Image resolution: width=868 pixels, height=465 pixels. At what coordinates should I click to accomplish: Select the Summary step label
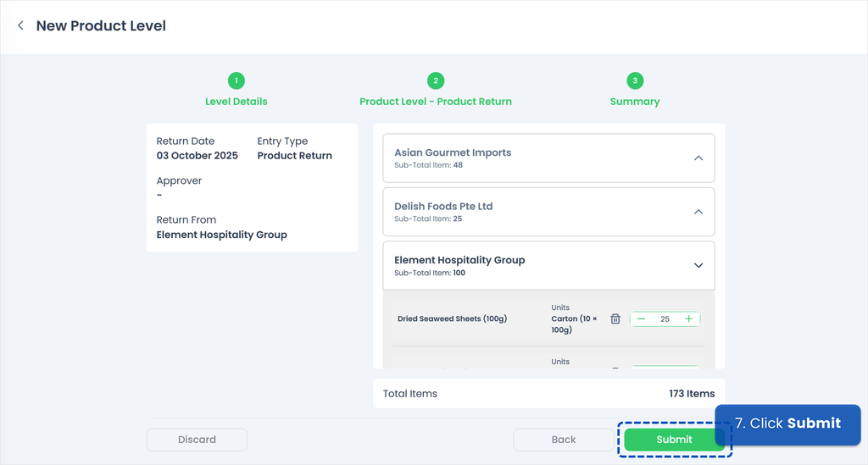[x=635, y=102]
